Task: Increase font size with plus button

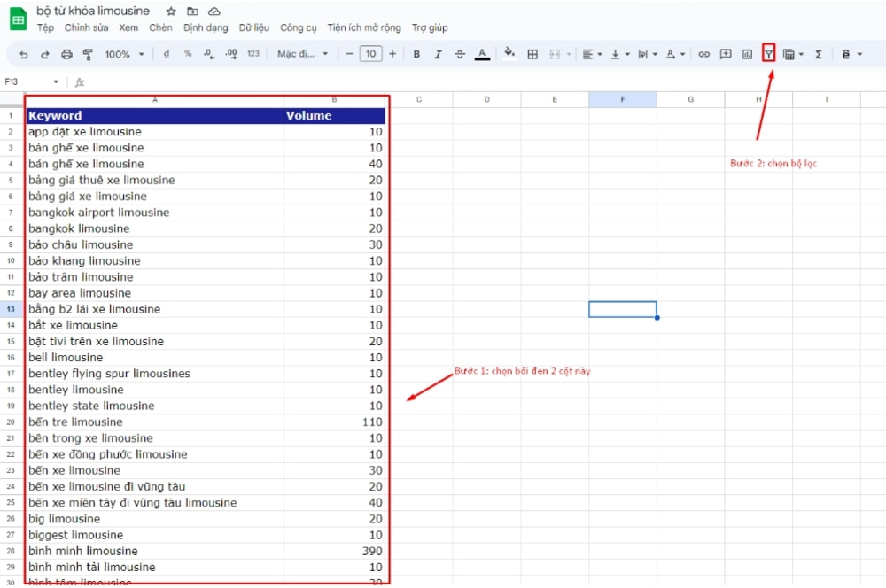Action: (392, 54)
